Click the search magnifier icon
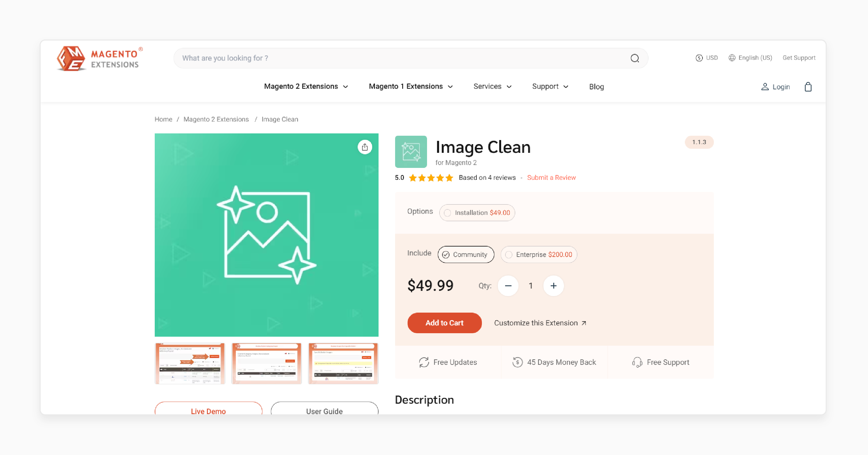This screenshot has width=868, height=455. (x=635, y=58)
